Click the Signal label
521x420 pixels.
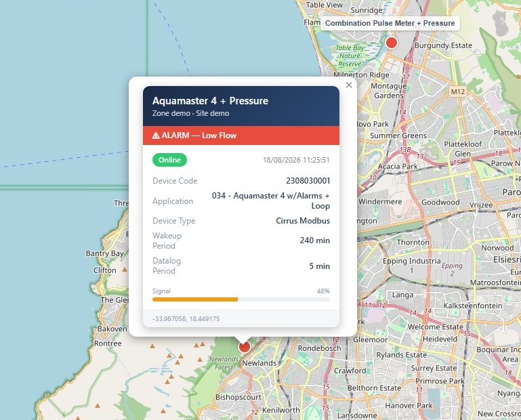tap(161, 291)
